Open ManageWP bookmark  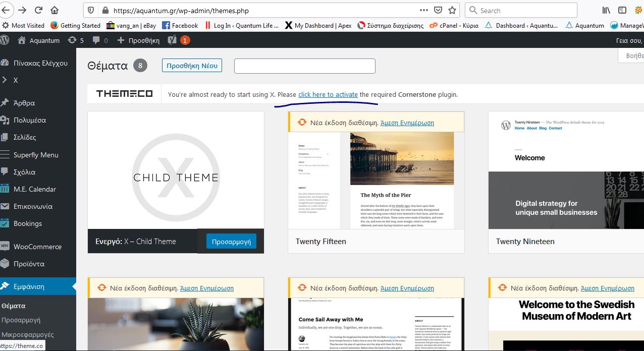coord(627,25)
